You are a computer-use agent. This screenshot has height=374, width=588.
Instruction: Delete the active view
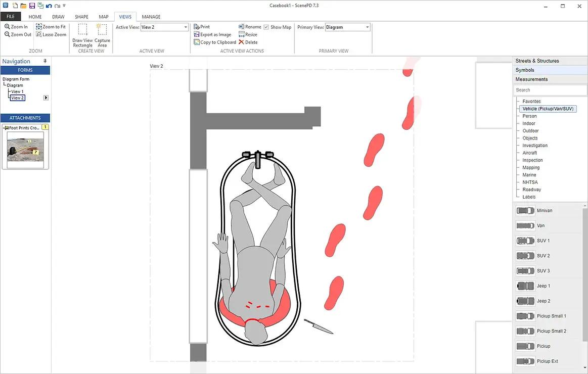(x=248, y=42)
